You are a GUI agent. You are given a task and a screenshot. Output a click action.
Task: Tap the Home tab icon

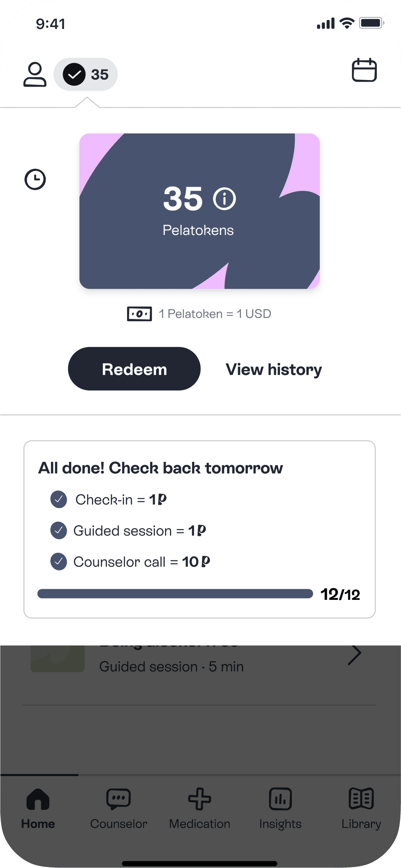pos(38,799)
